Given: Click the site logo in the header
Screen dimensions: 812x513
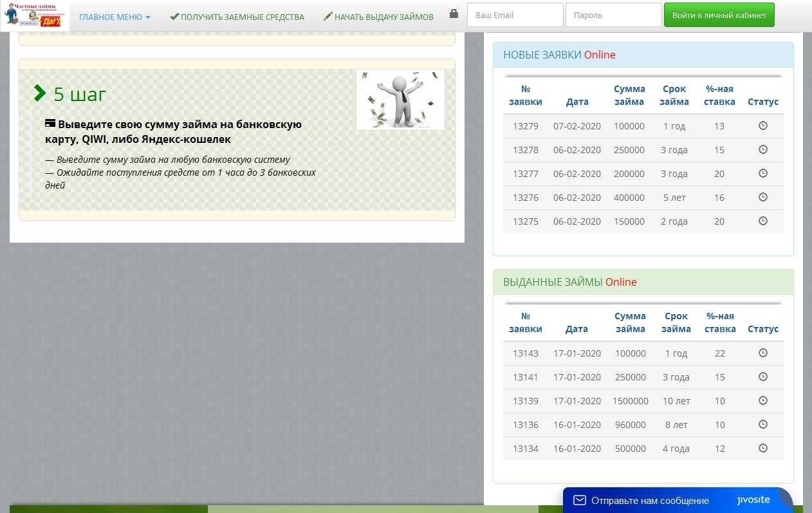Looking at the screenshot, I should point(35,16).
